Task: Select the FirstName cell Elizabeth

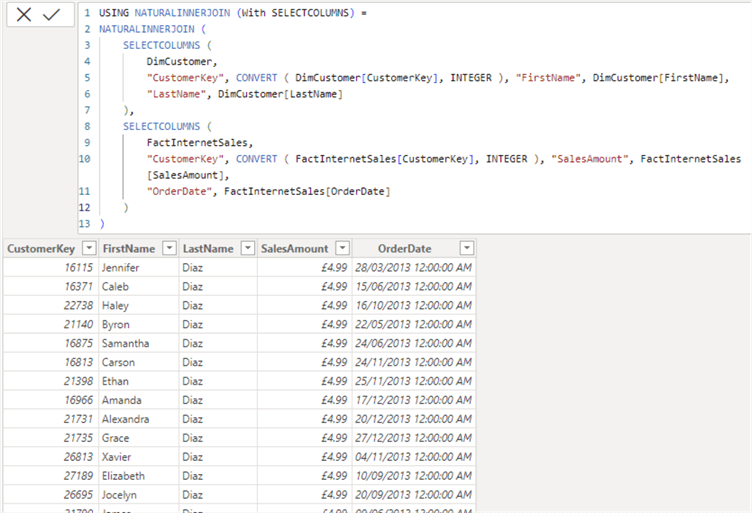Action: pyautogui.click(x=139, y=476)
